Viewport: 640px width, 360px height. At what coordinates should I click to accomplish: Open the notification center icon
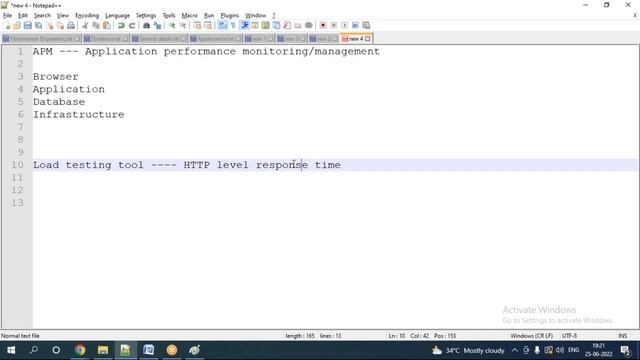[x=625, y=350]
